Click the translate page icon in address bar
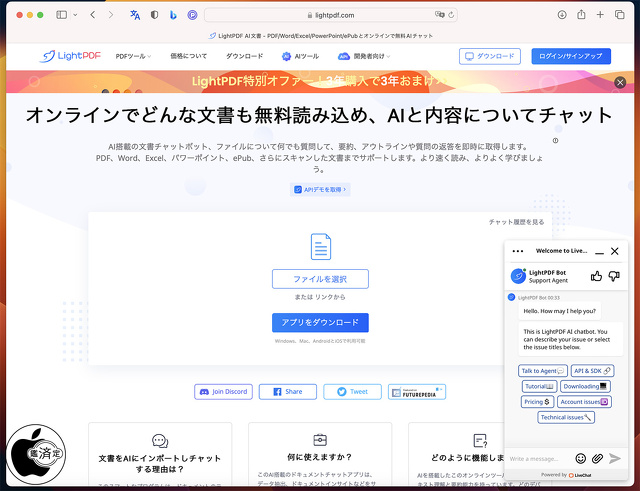The width and height of the screenshot is (640, 491). tap(439, 15)
